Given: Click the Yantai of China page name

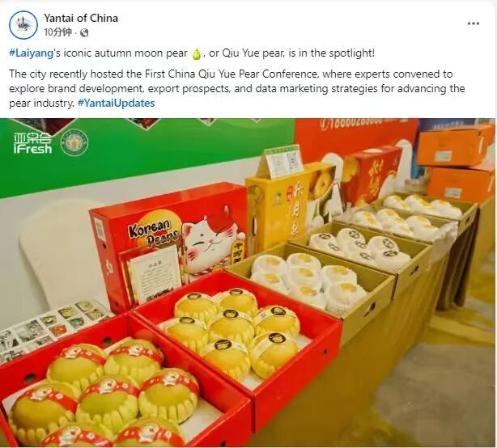Looking at the screenshot, I should [x=81, y=18].
